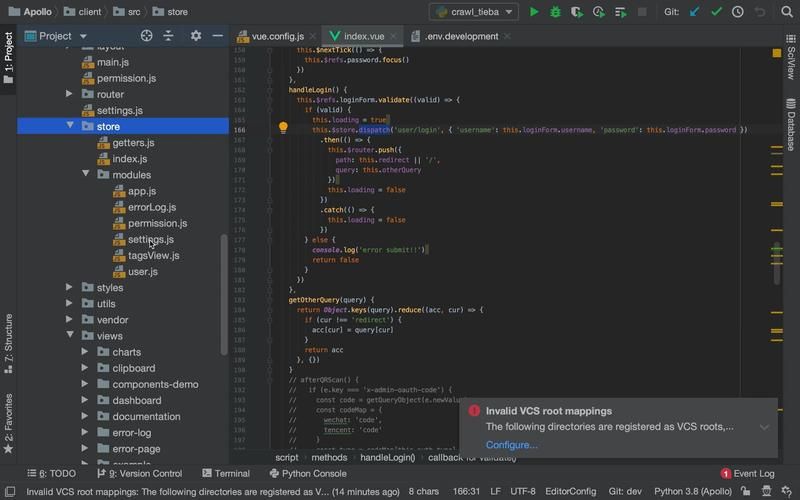
Task: Click the yellow lightbulb intention icon
Action: click(283, 128)
